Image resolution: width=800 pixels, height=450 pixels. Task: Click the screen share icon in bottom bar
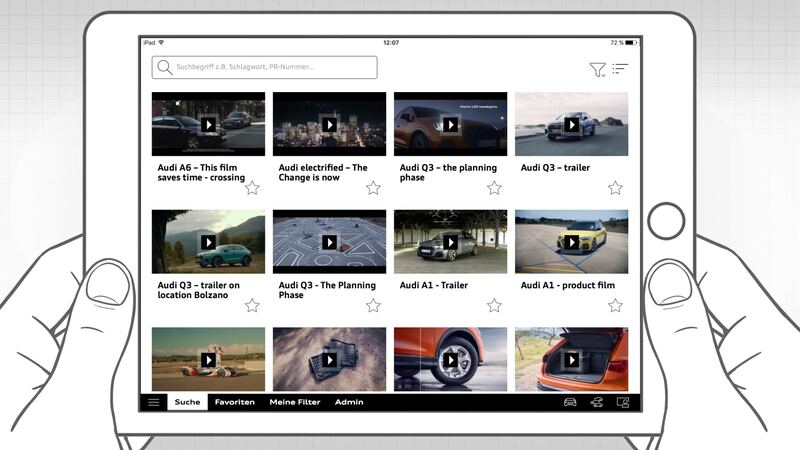tap(623, 403)
